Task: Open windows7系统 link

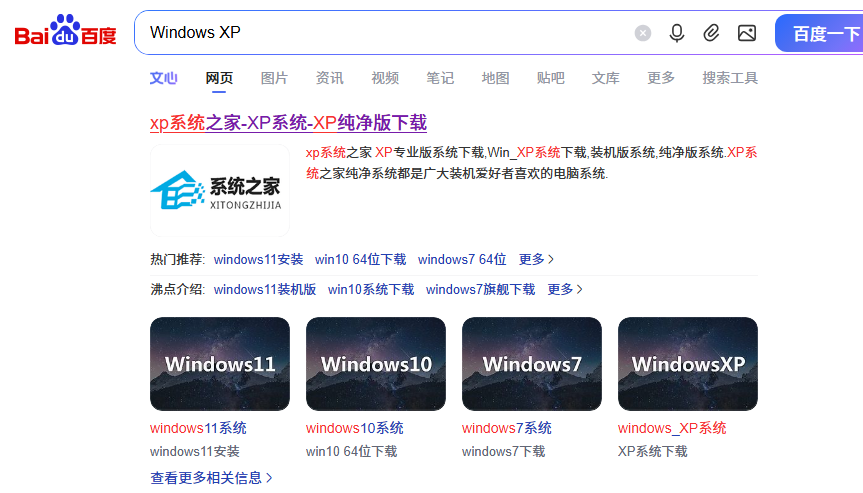Action: point(506,428)
